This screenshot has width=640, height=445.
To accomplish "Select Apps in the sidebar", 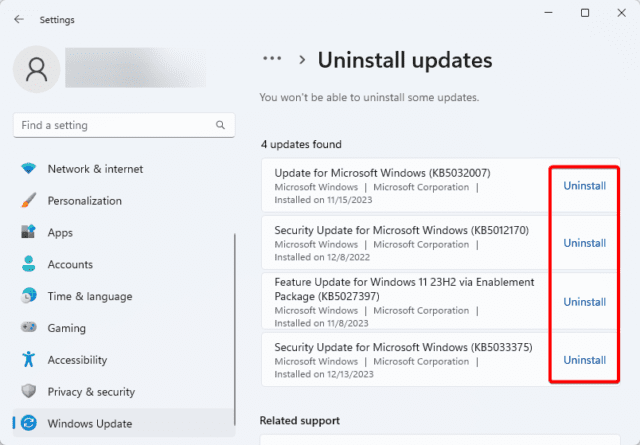I will coord(124,232).
